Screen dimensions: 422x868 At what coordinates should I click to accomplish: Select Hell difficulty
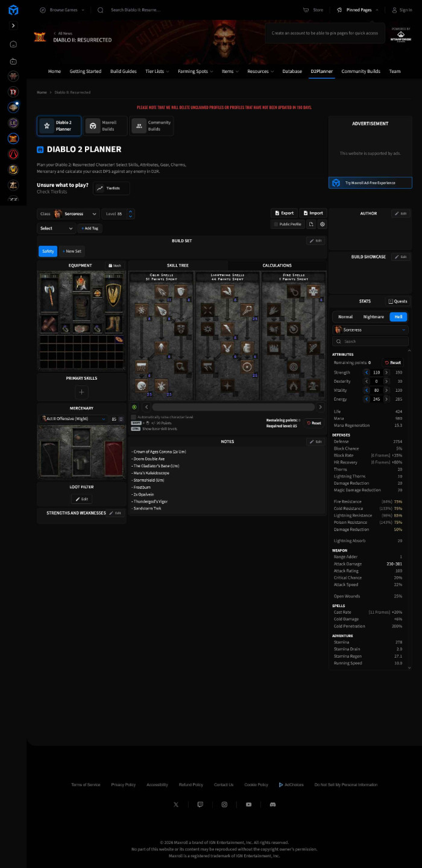[x=398, y=316]
